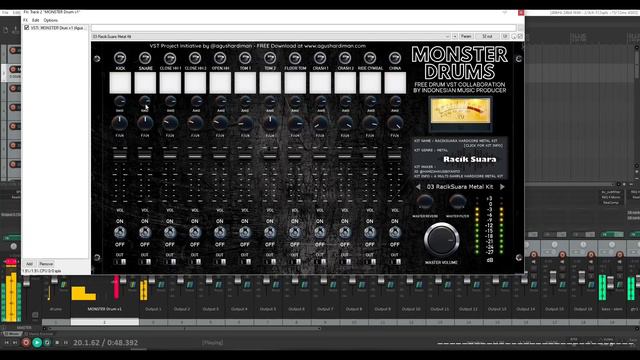Image resolution: width=640 pixels, height=360 pixels.
Task: Click the Remove FX button
Action: pos(46,264)
